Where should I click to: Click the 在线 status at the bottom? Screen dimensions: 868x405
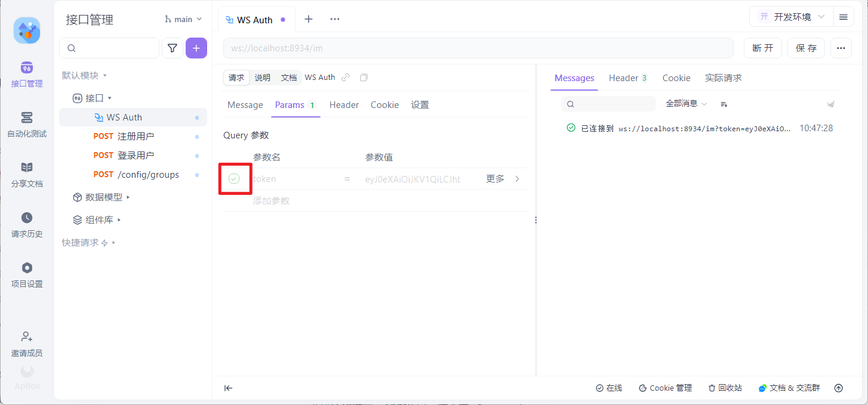coord(609,388)
